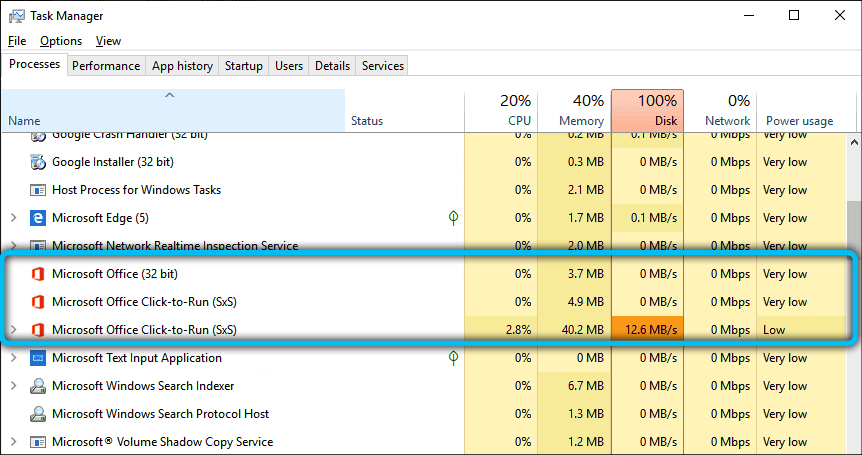Open the Services tab
The height and width of the screenshot is (455, 862).
(x=382, y=66)
